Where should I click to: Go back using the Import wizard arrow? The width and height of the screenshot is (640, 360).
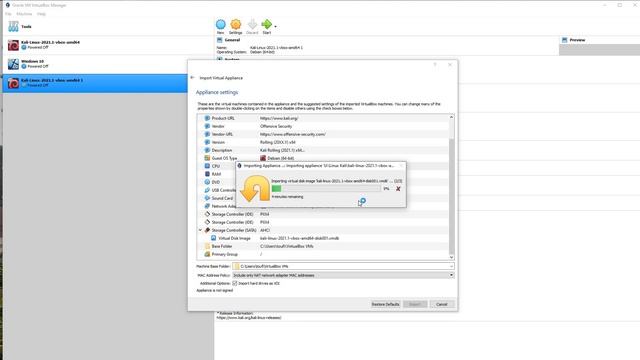[x=193, y=78]
